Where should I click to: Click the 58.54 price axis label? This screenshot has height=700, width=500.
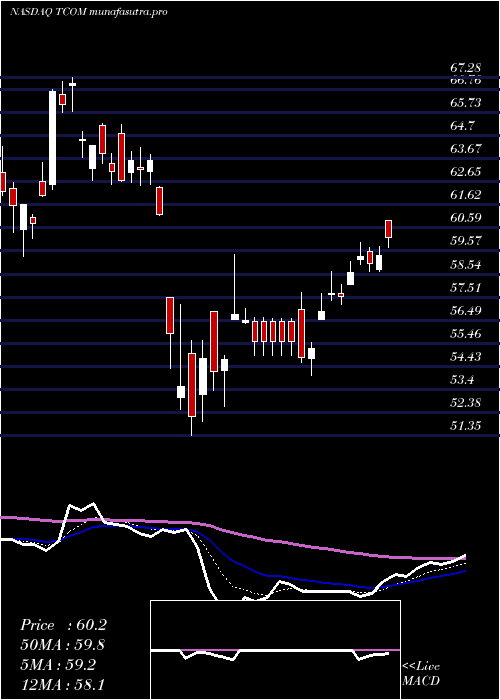(x=465, y=264)
